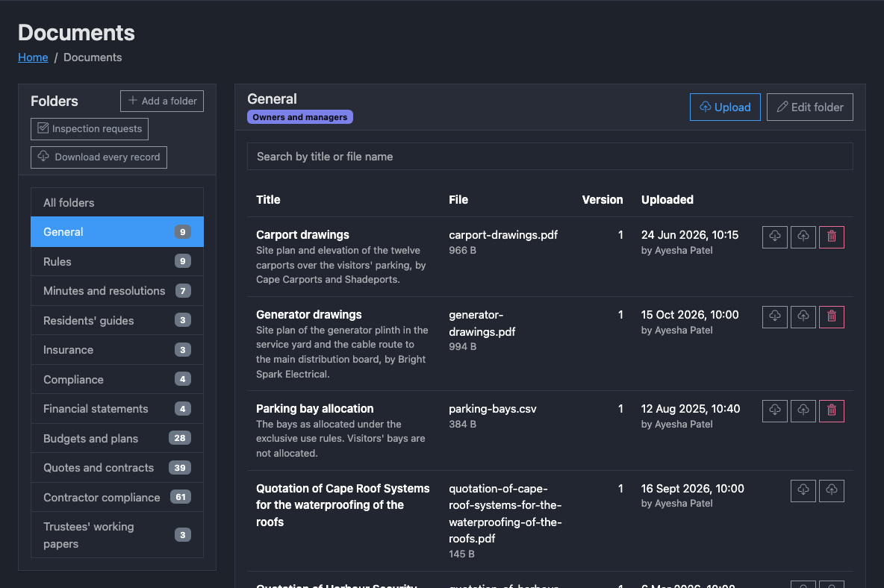Click the 384 B file size
This screenshot has width=884, height=588.
pyautogui.click(x=463, y=424)
